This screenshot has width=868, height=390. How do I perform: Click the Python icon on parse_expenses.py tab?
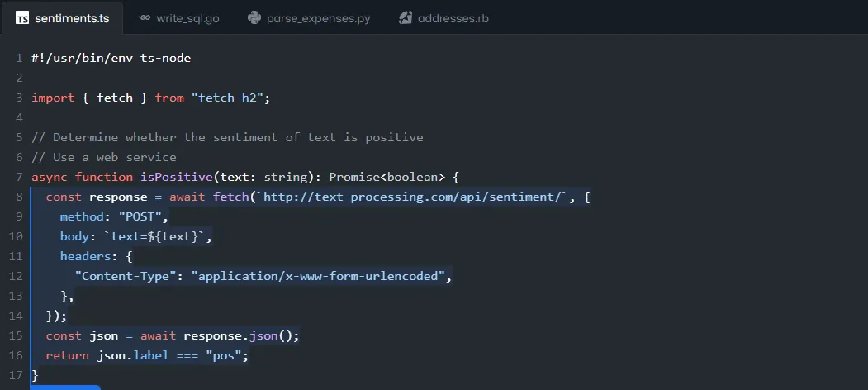pos(254,18)
